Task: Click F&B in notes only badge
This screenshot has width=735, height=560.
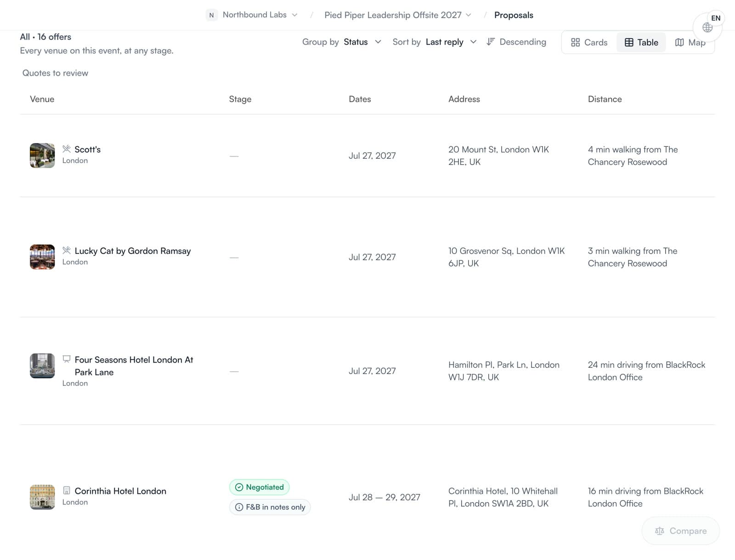Action: pyautogui.click(x=270, y=507)
